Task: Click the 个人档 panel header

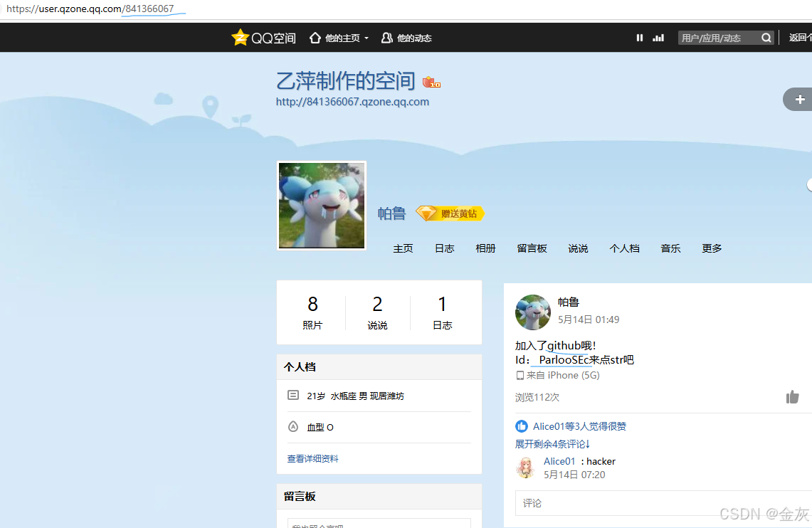Action: point(379,367)
